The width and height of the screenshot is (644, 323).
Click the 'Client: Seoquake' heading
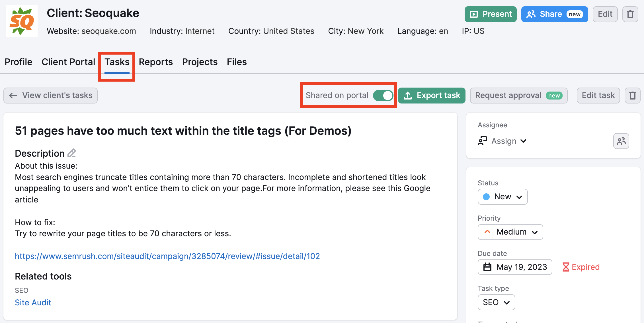93,13
